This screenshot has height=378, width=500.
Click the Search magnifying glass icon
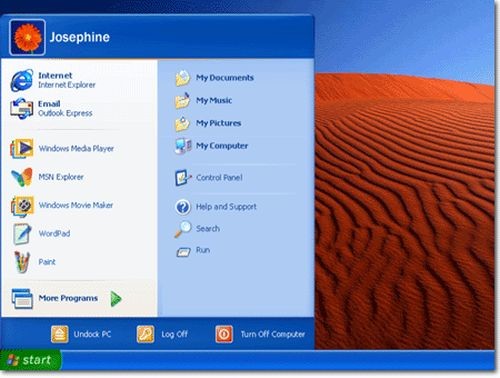click(x=183, y=229)
